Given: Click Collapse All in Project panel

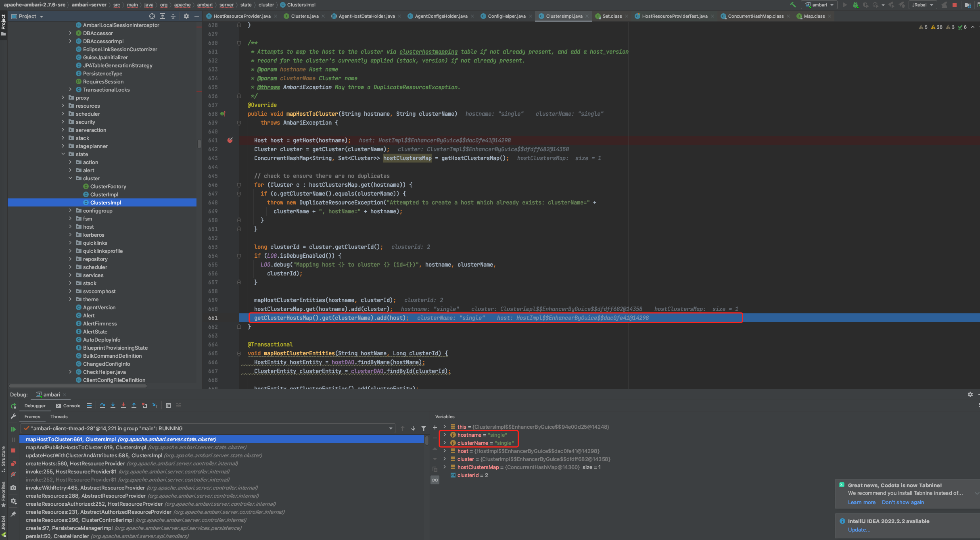Looking at the screenshot, I should tap(173, 16).
